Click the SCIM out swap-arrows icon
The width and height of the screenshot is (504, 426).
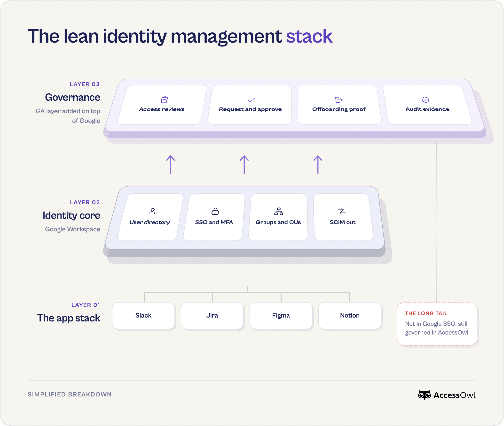point(342,211)
